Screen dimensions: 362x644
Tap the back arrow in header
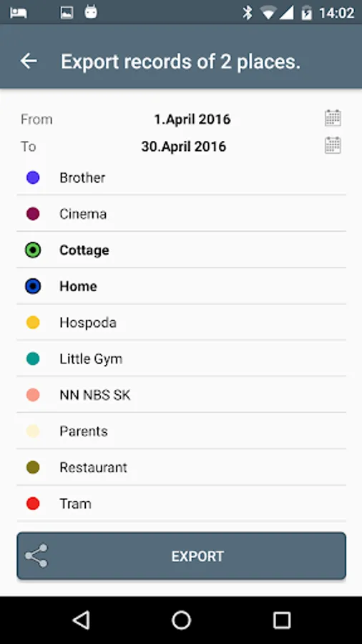pyautogui.click(x=29, y=62)
